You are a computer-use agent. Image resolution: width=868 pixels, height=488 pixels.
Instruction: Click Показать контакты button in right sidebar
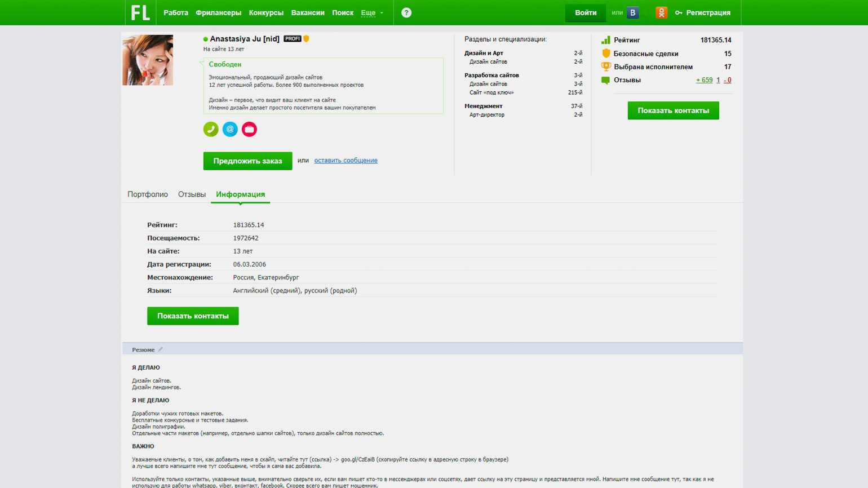(673, 110)
